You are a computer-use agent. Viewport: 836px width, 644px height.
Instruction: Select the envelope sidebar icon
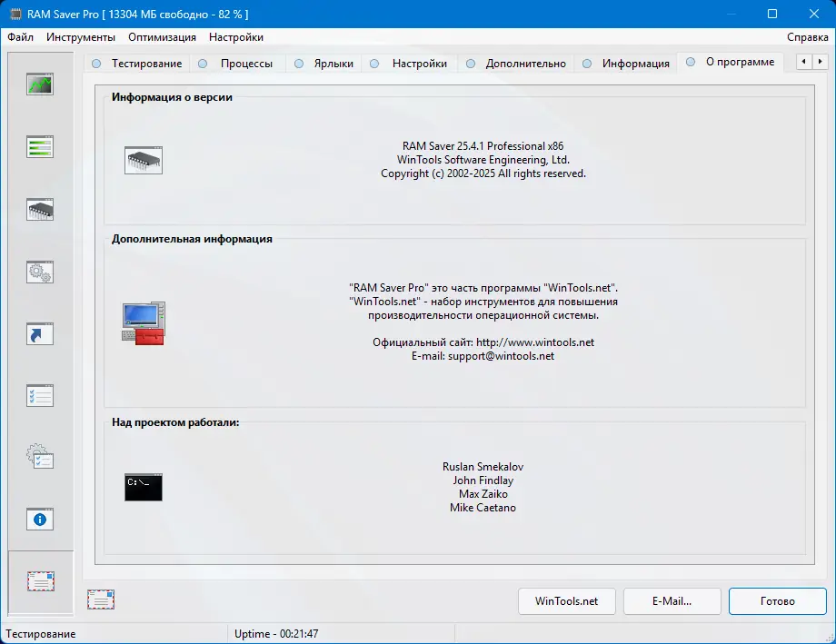[41, 581]
